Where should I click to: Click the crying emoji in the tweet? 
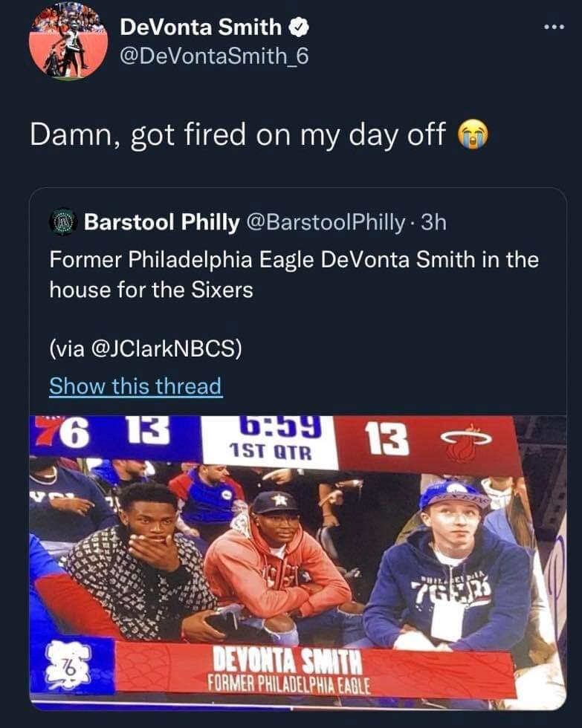point(473,134)
